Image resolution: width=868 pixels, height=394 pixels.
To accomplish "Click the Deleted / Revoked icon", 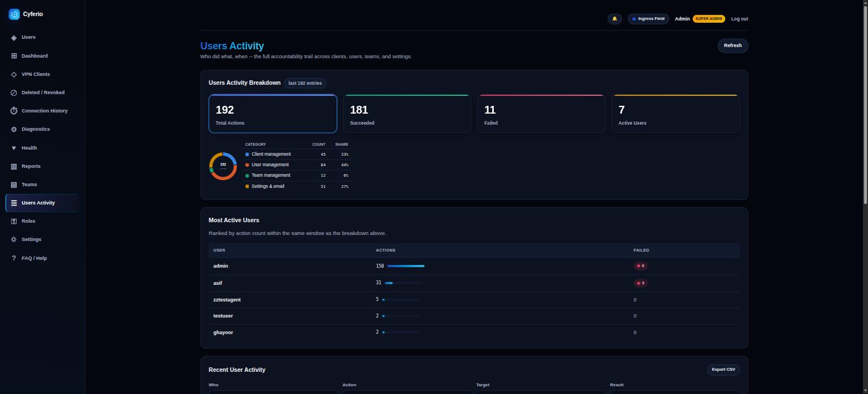I will point(14,93).
